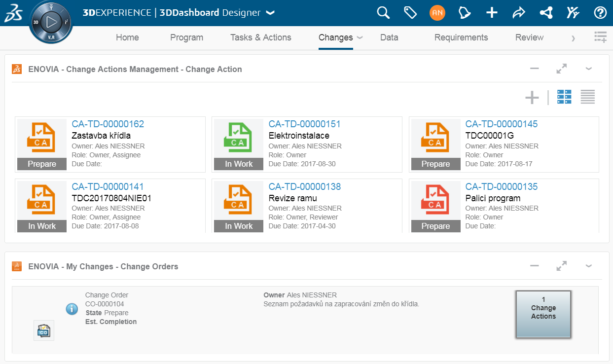Click the Palici program title

tap(493, 198)
